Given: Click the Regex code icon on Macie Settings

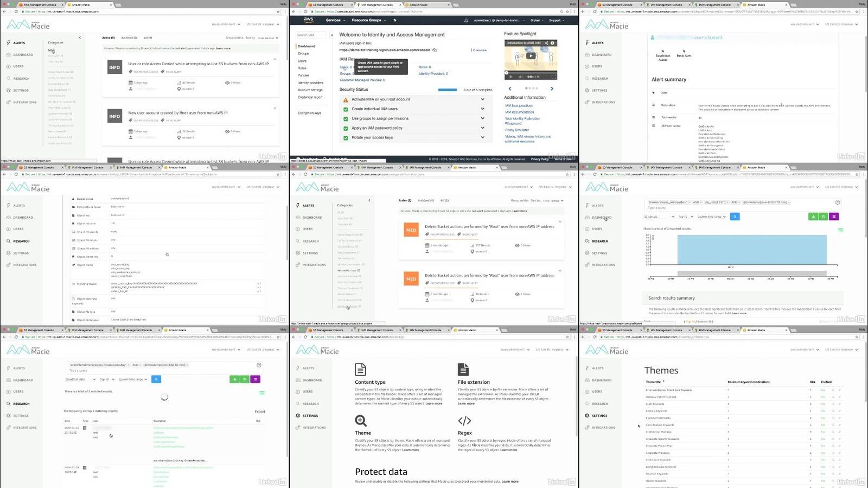Looking at the screenshot, I should (464, 421).
